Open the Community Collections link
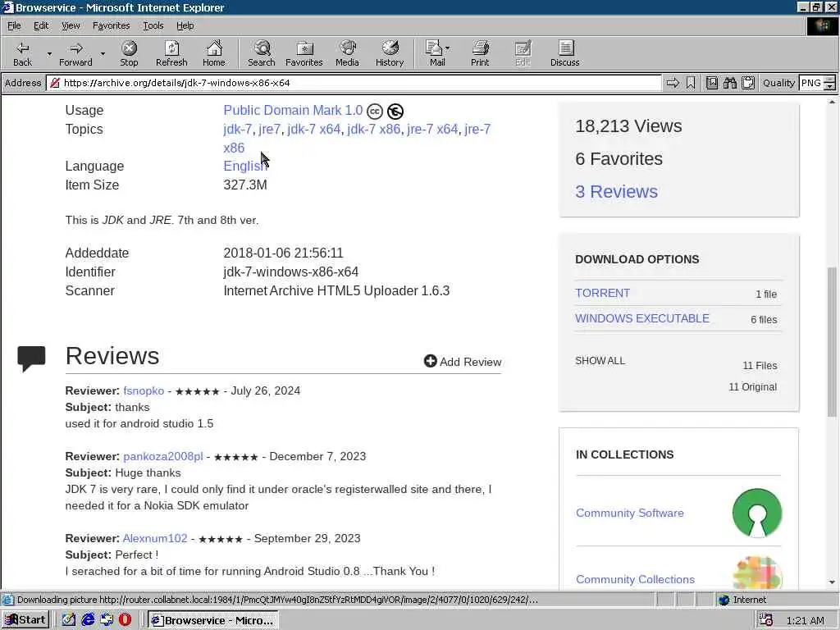The width and height of the screenshot is (840, 630). (635, 579)
